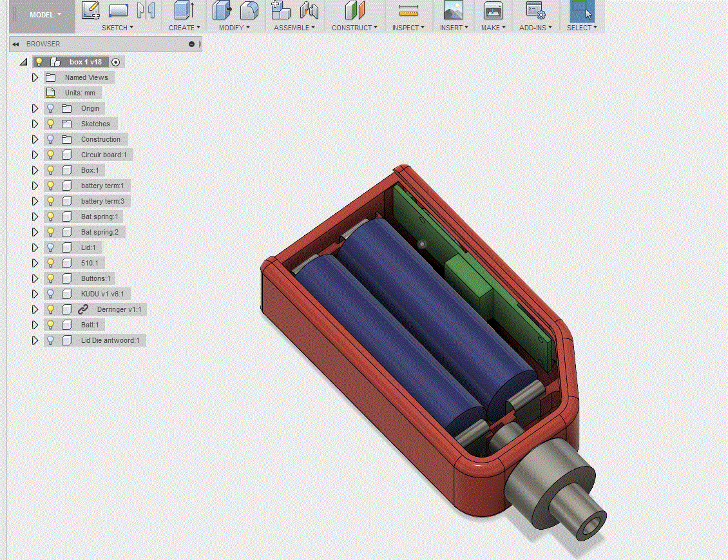This screenshot has height=560, width=728.
Task: Click the browser panel minus options icon
Action: (x=192, y=44)
